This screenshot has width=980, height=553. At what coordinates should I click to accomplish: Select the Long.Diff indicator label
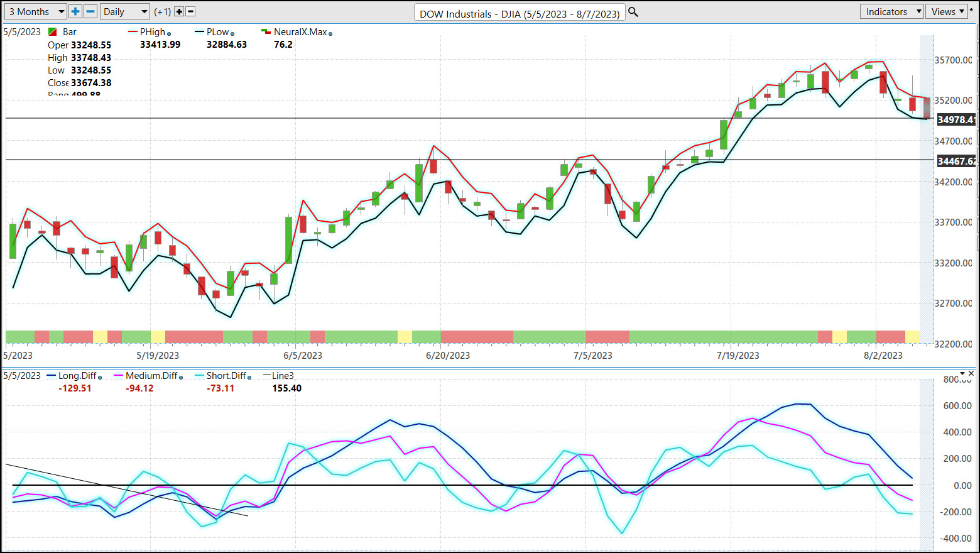pyautogui.click(x=77, y=376)
